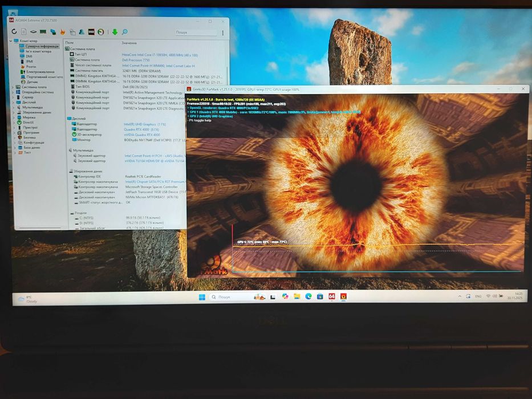The image size is (532, 399).
Task: Expand the Збереження даних tree node
Action: coord(14,112)
